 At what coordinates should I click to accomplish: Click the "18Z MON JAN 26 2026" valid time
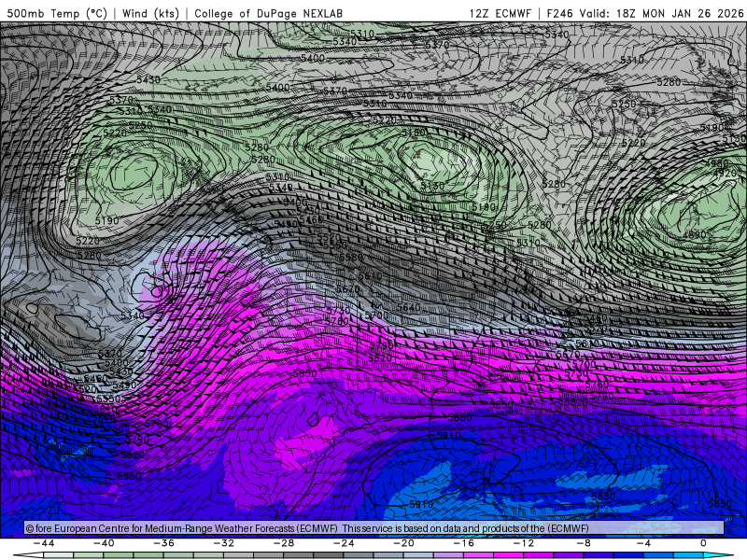(x=680, y=13)
